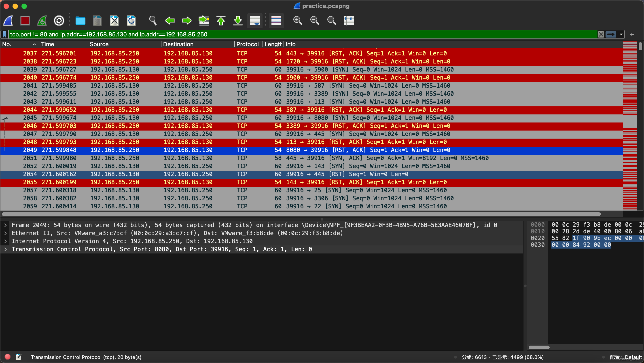644x363 pixels.
Task: Toggle auto-scroll during live capture
Action: (x=255, y=21)
